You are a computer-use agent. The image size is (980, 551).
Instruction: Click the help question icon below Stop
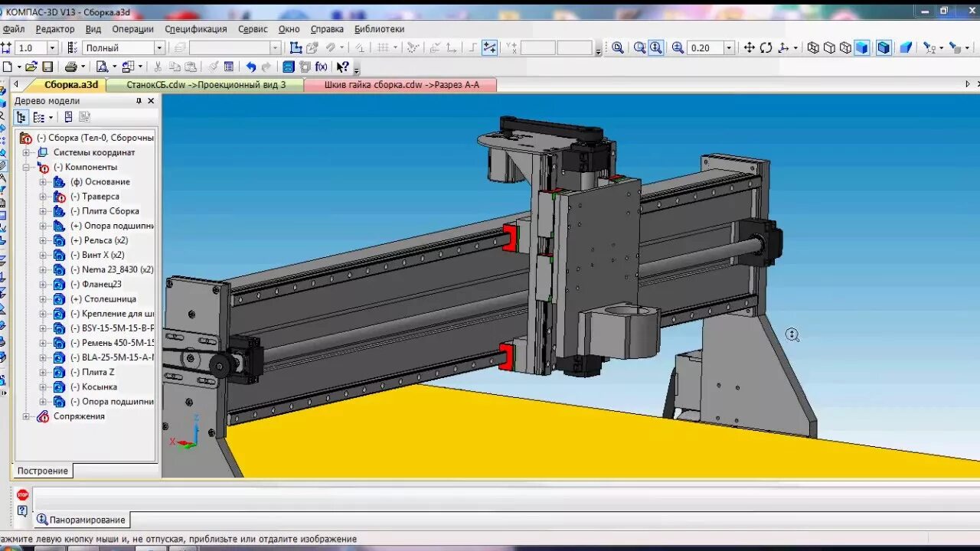(x=22, y=510)
